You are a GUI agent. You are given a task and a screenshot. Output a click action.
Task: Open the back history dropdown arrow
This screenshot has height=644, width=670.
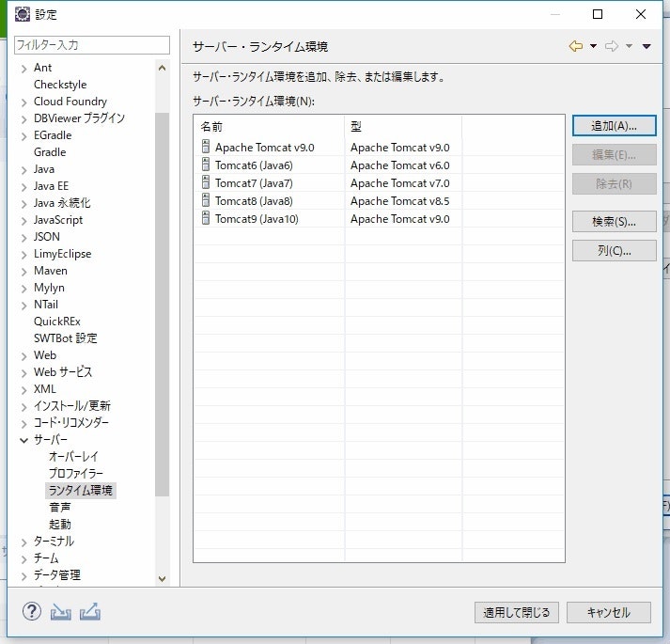(593, 46)
